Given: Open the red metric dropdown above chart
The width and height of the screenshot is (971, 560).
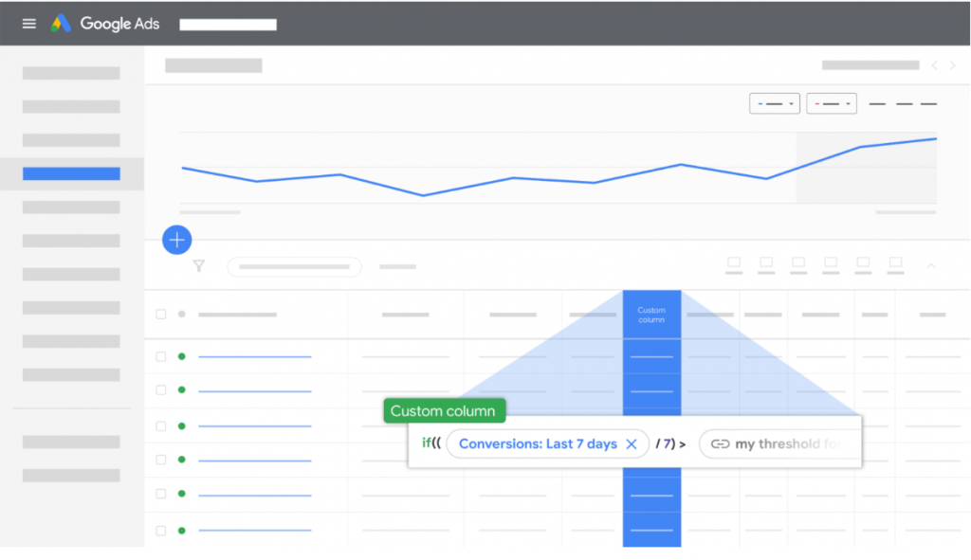Looking at the screenshot, I should tap(832, 103).
